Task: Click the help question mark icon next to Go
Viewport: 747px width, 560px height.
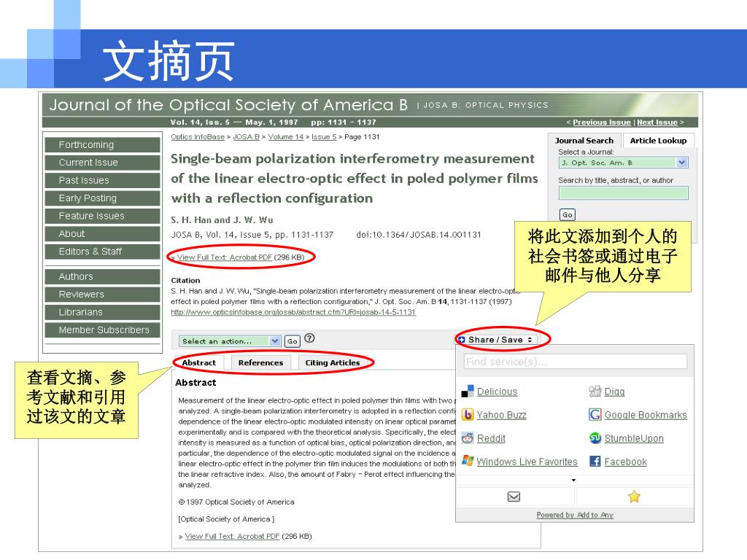Action: pos(309,338)
